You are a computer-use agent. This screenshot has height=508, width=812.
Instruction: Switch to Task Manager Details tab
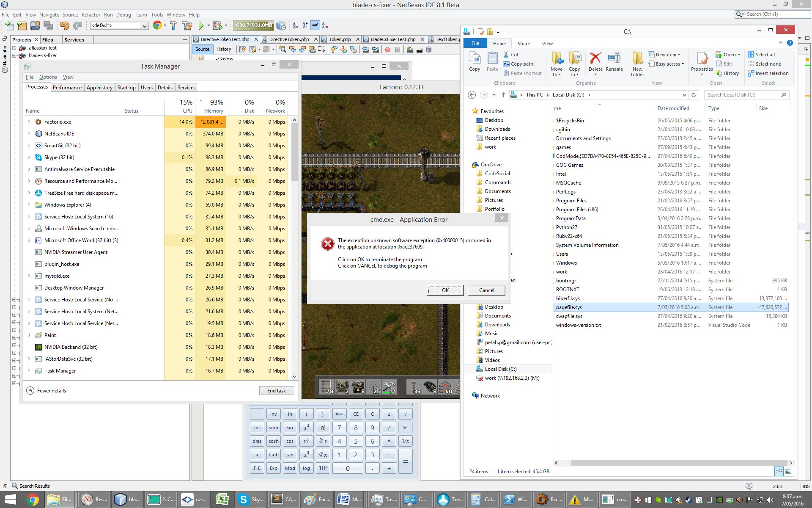coord(165,88)
